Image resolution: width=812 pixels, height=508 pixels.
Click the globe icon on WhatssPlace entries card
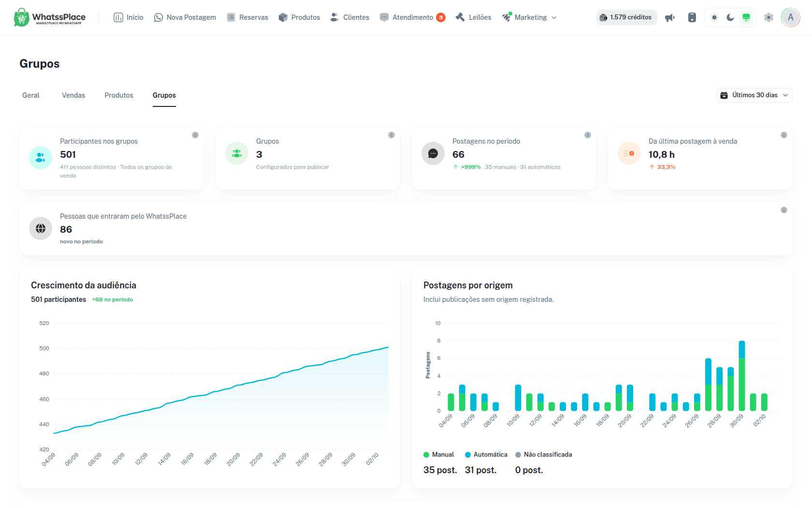click(x=41, y=228)
